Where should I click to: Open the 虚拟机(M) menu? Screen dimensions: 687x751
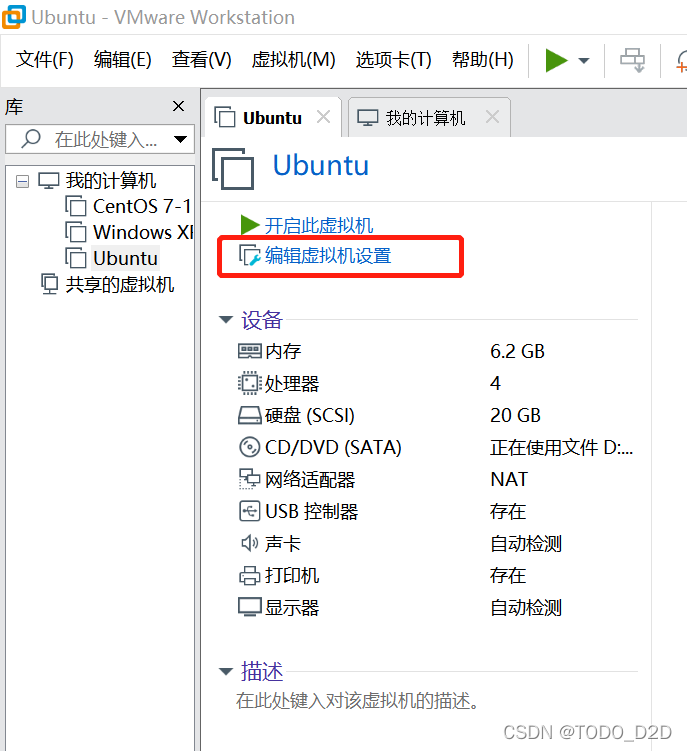294,60
